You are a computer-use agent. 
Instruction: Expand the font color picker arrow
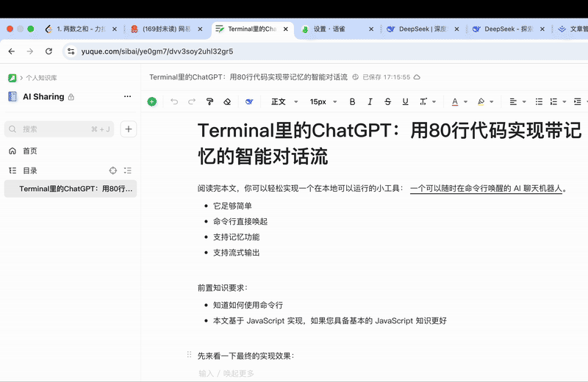click(466, 101)
